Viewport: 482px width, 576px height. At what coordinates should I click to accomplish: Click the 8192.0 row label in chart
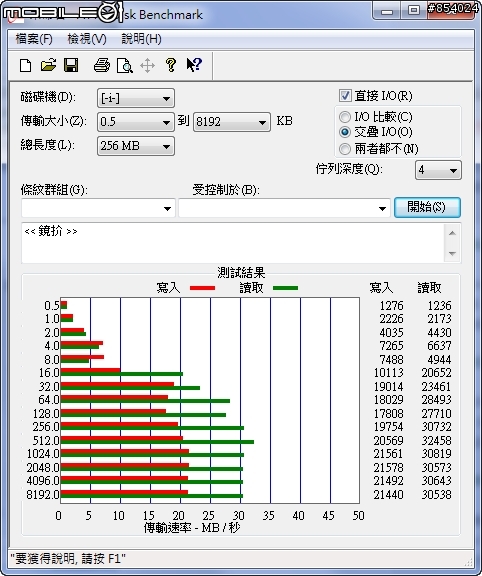43,495
